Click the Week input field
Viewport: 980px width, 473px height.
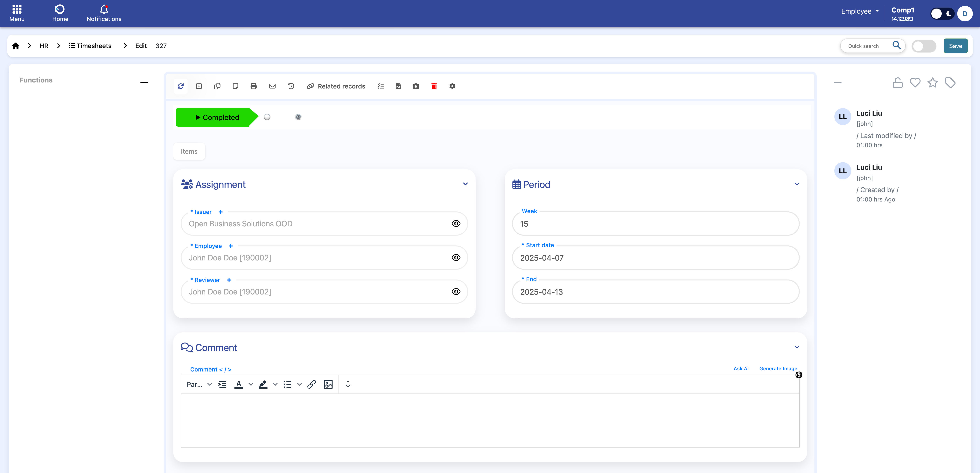655,224
